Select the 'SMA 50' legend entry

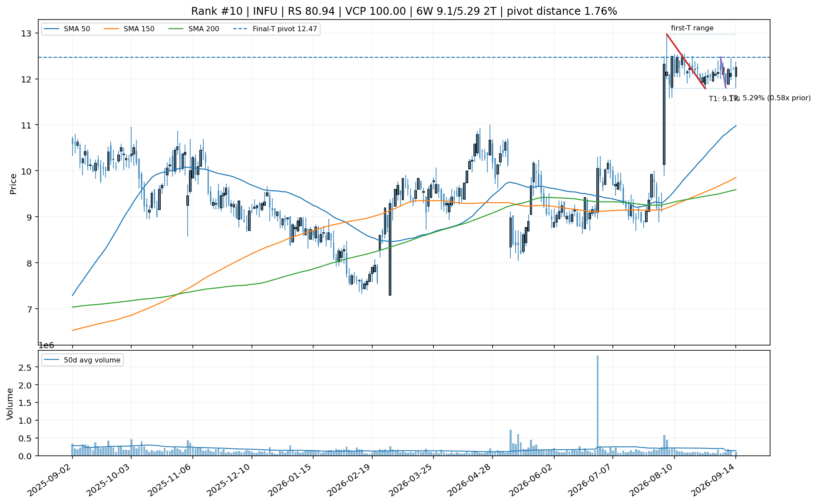(67, 29)
